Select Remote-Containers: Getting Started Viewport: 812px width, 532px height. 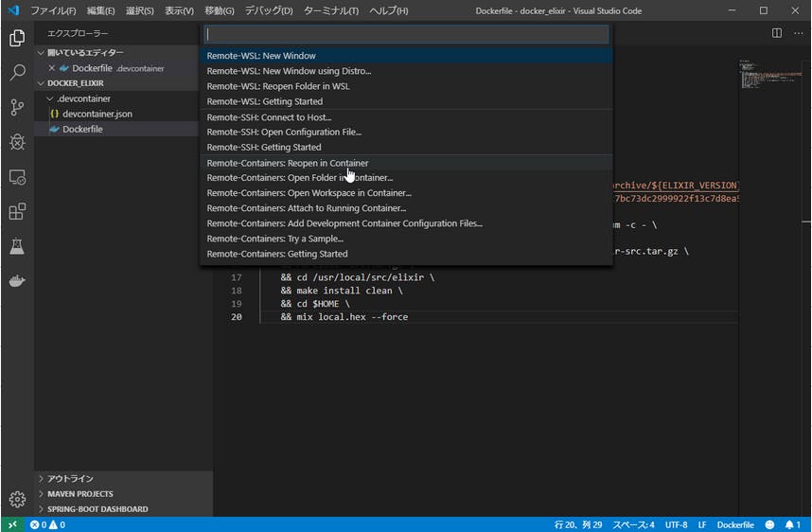coord(407,254)
